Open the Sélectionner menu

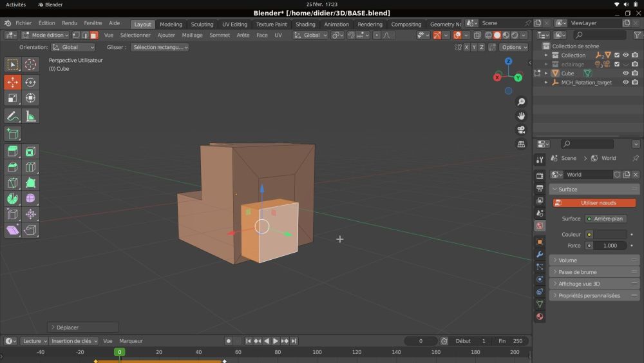point(135,35)
